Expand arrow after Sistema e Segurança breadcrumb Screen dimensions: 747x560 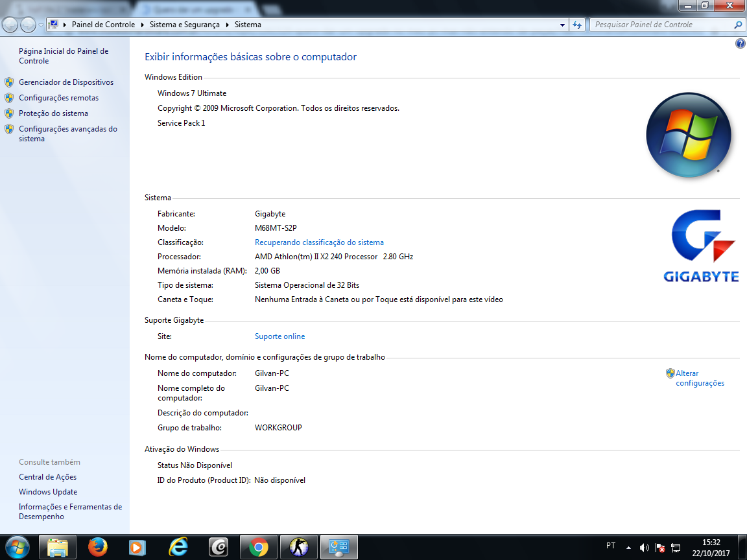click(227, 25)
